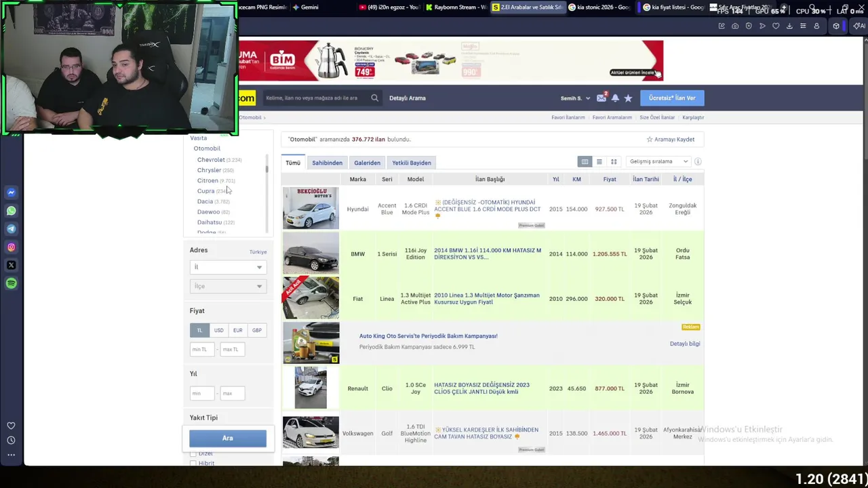Click the keyword search input field

point(315,98)
